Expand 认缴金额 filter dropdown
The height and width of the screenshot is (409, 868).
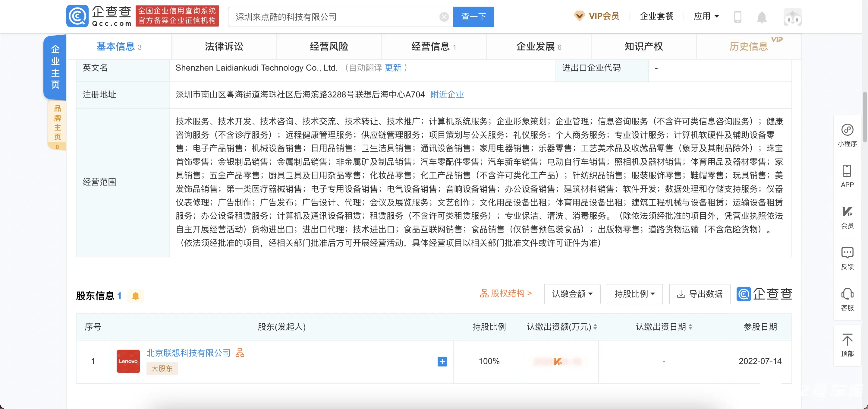coord(572,294)
